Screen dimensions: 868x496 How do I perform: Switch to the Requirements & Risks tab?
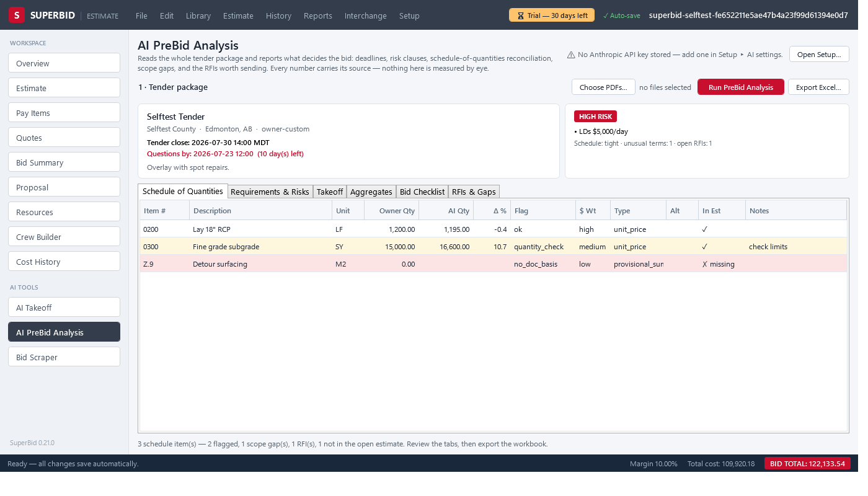tap(270, 192)
